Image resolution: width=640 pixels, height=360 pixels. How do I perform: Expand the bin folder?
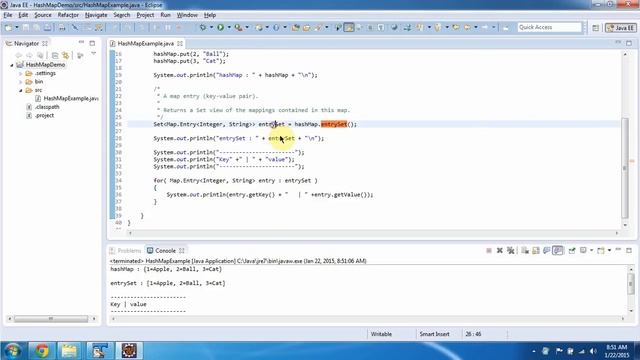[20, 82]
